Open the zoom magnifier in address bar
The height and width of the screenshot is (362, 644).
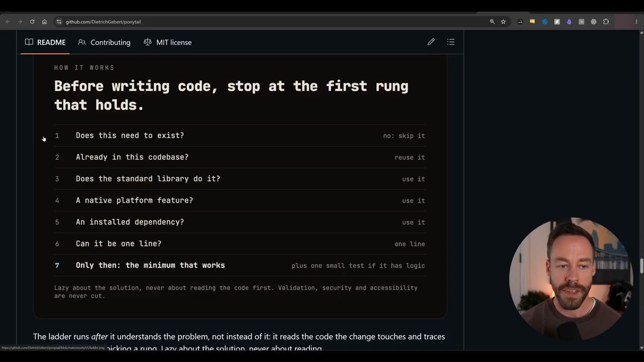pos(492,22)
